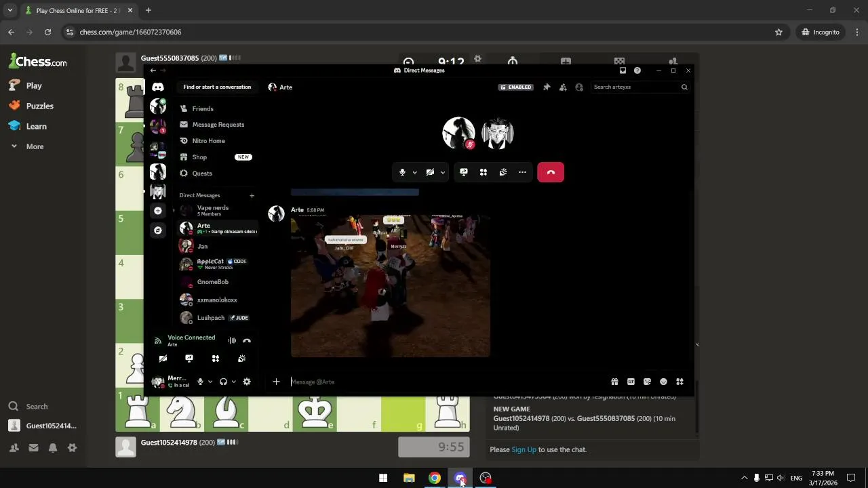Disconnect using Voice Connected phone icon
This screenshot has width=868, height=488.
[x=247, y=340]
